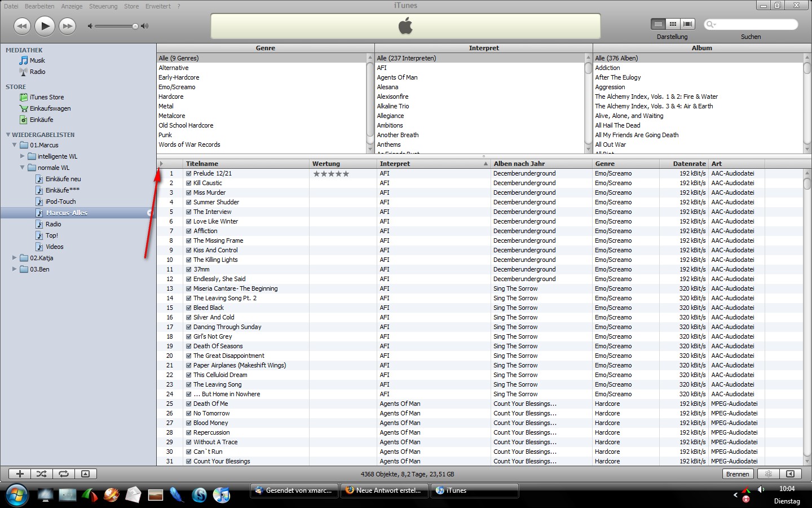This screenshot has width=812, height=508.
Task: Click the five-star rating of Prelude 12/21
Action: [x=331, y=174]
